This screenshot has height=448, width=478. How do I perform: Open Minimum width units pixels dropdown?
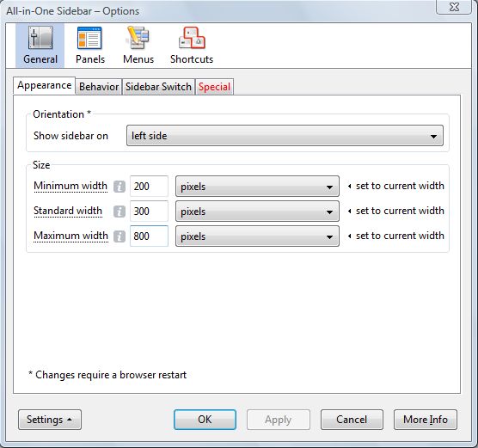(x=257, y=187)
